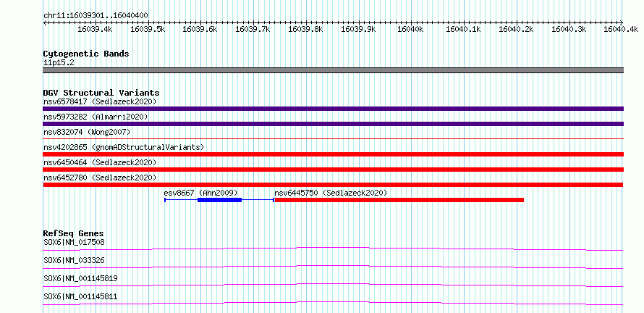Click the SOX6|NM_001145811 transcript label
This screenshot has height=313, width=644.
(80, 296)
